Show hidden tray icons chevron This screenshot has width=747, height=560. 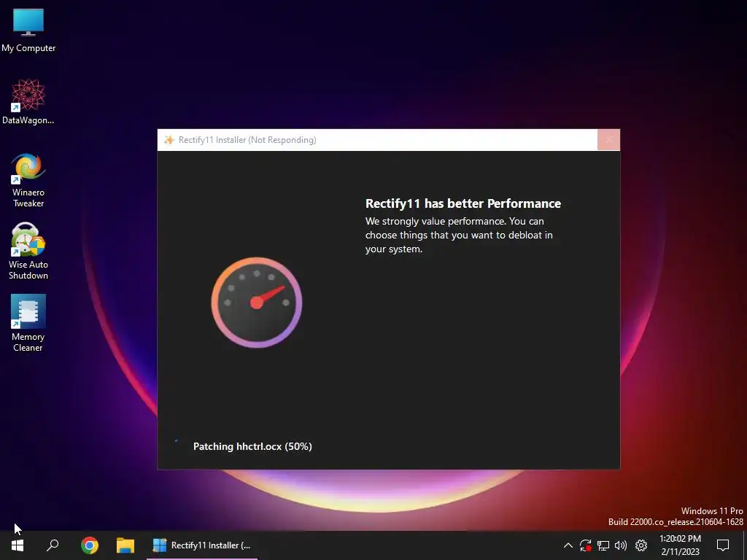pyautogui.click(x=568, y=545)
